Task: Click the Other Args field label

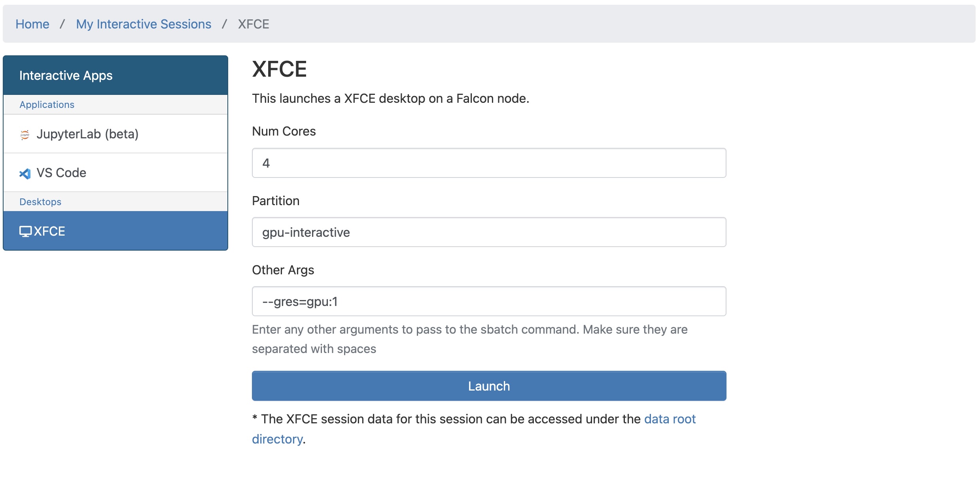Action: (x=283, y=270)
